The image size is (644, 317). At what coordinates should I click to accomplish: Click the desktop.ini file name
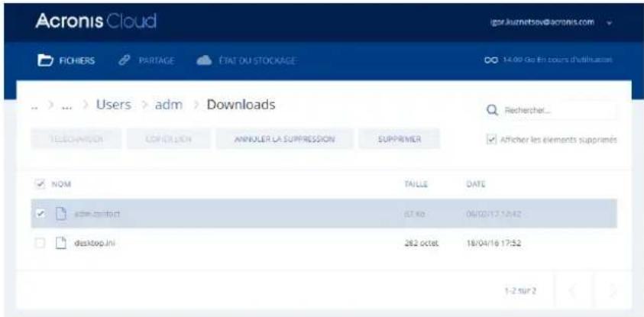tap(95, 243)
